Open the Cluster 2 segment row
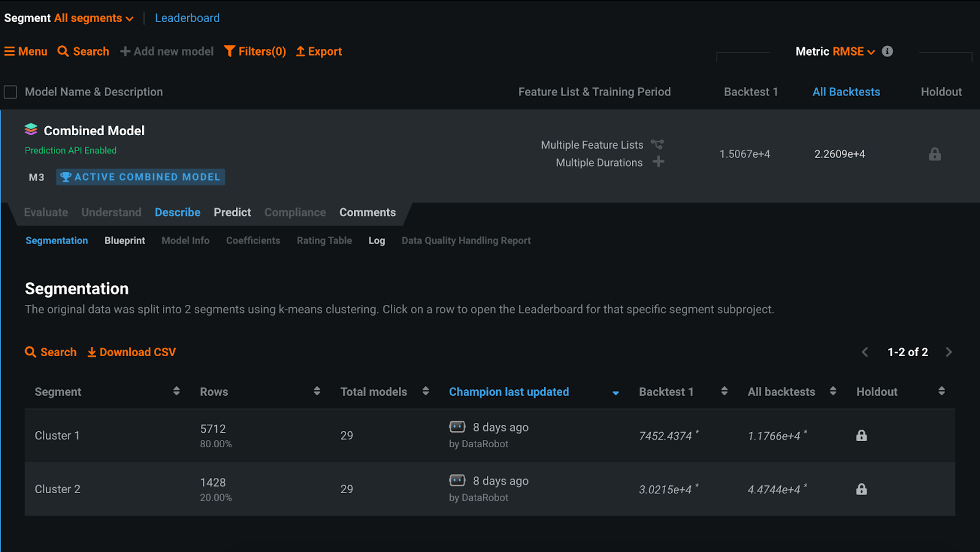Screen dimensions: 980x552 point(489,489)
